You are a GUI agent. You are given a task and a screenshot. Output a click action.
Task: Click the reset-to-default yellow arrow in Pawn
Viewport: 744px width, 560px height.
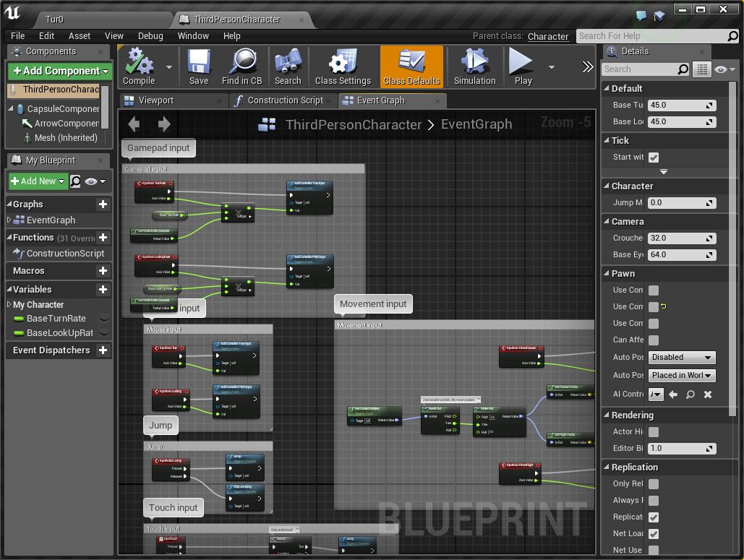pyautogui.click(x=664, y=306)
